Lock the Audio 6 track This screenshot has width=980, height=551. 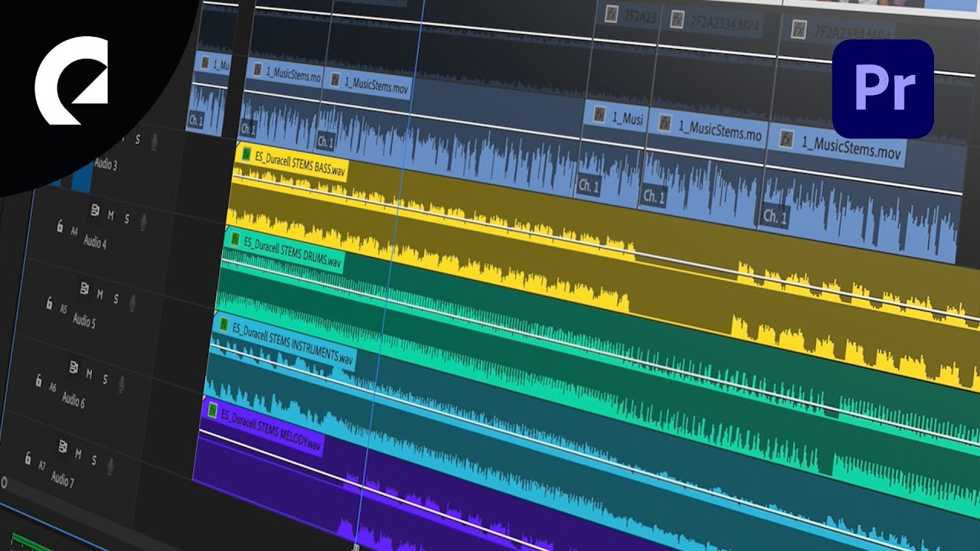pos(38,380)
